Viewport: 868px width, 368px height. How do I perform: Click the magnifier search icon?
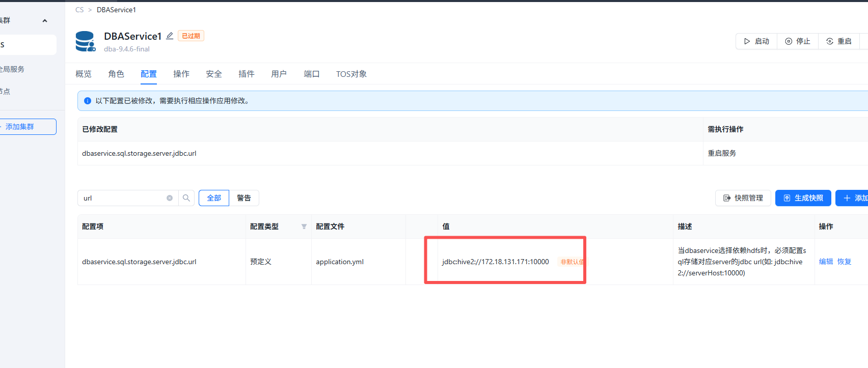point(186,198)
